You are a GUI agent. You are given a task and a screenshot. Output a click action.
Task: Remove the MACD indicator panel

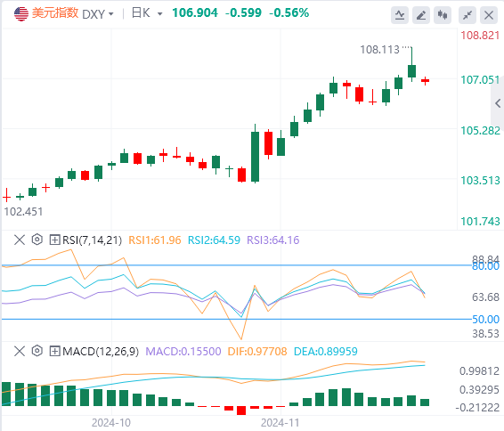pyautogui.click(x=20, y=351)
